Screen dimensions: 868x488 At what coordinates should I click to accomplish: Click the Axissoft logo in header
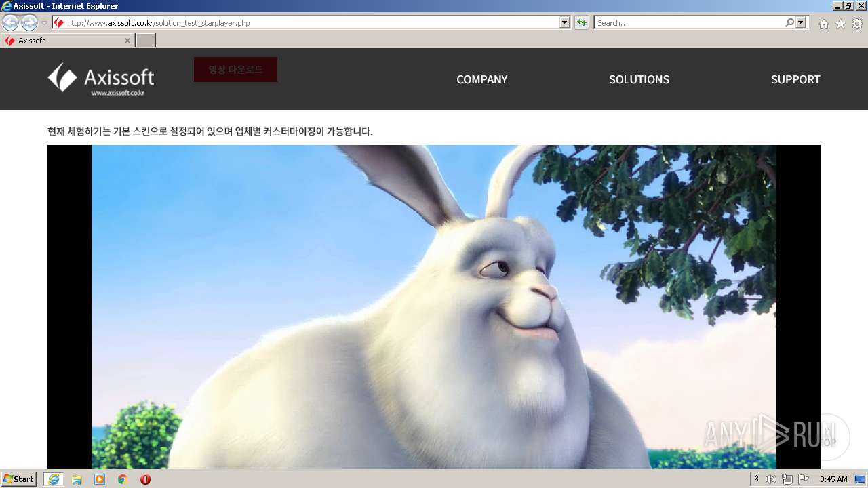pyautogui.click(x=101, y=79)
